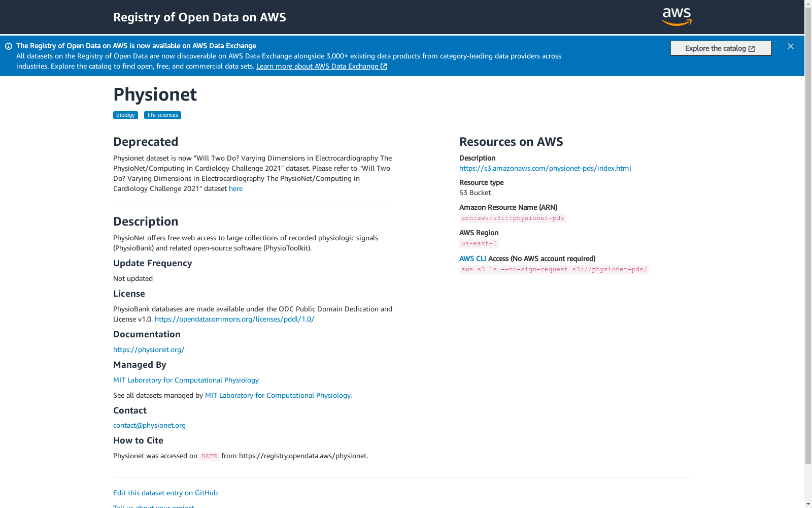Open Learn more about AWS Data Exchange link
This screenshot has height=508, width=812.
pyautogui.click(x=322, y=67)
